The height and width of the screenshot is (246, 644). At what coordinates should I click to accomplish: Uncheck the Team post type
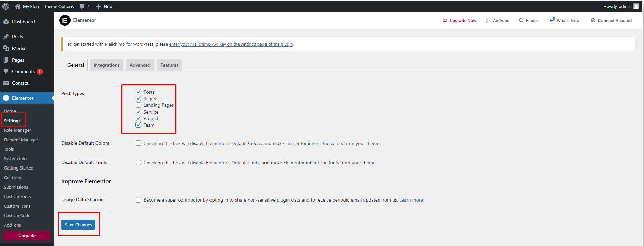click(138, 125)
